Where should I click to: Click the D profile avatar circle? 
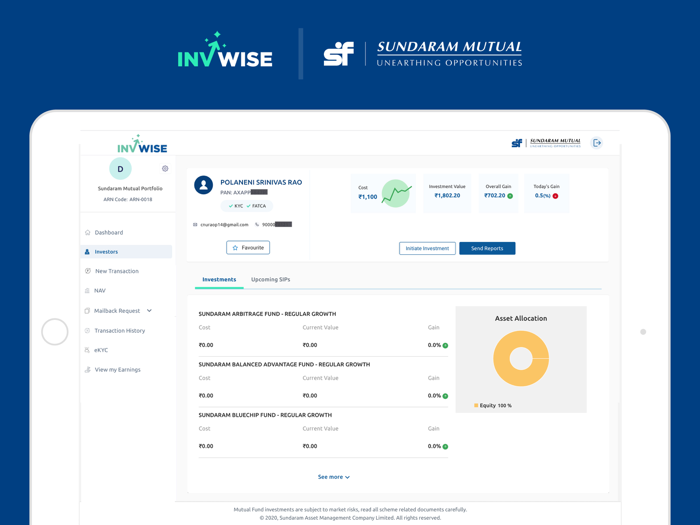[120, 169]
